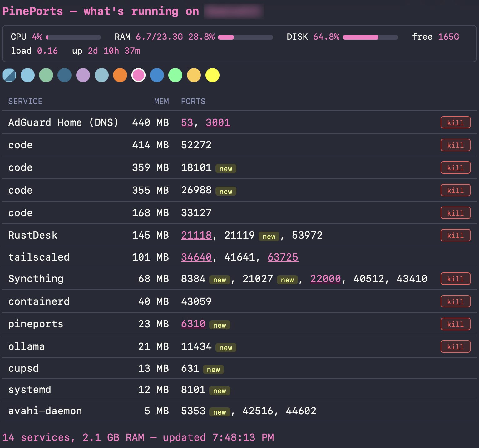Screen dimensions: 479x448
Task: Kill the containerd service
Action: [x=455, y=301]
